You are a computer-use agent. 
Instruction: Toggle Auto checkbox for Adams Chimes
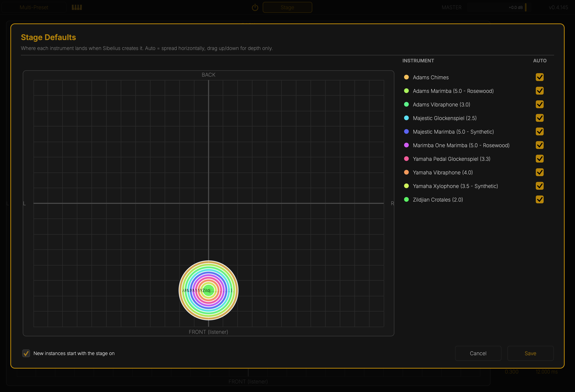540,77
